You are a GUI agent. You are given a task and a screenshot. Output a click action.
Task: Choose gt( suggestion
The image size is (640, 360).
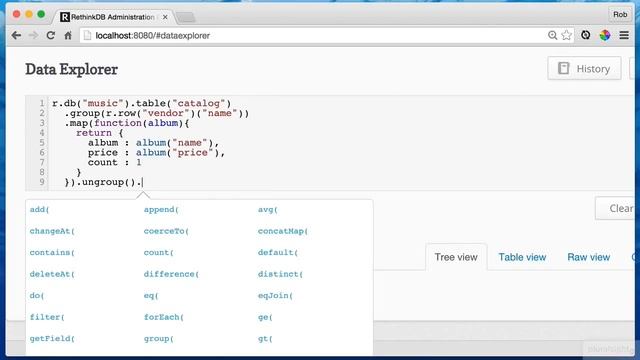pos(265,339)
